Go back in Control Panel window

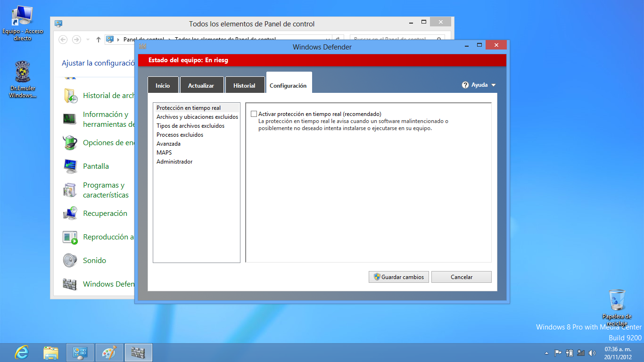tap(63, 40)
